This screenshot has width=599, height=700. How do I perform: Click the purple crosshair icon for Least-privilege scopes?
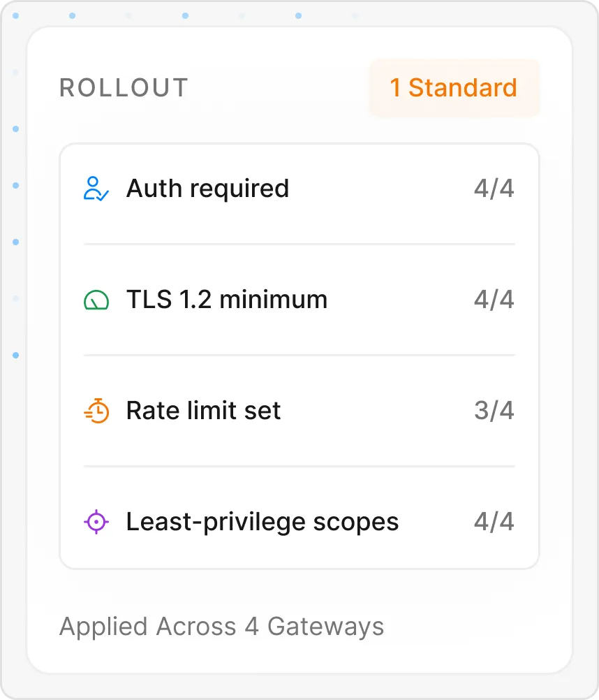[x=96, y=521]
